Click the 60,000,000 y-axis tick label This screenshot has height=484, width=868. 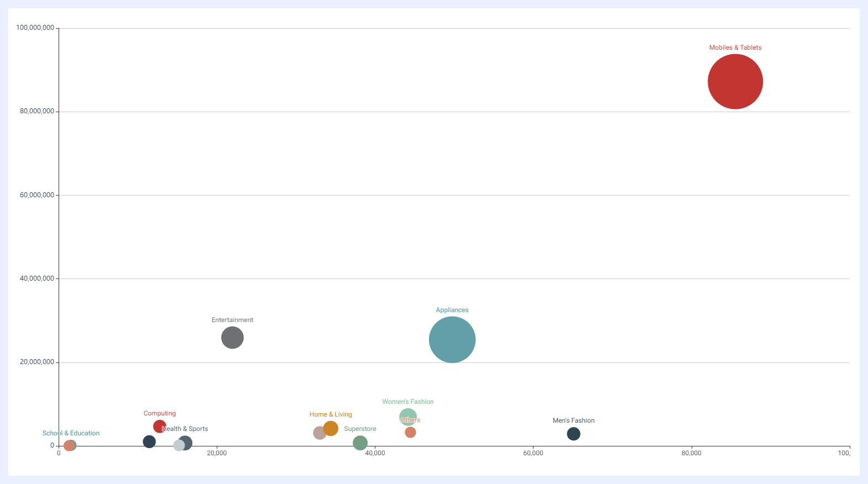[37, 195]
